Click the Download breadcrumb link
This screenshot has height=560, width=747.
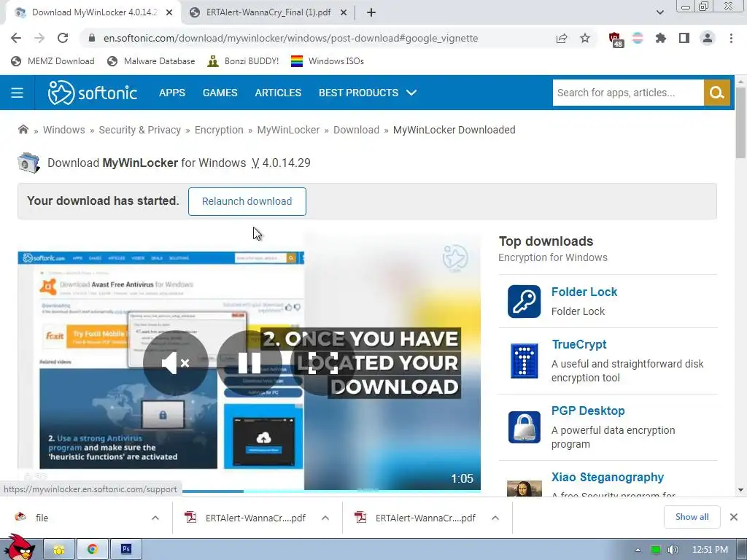pos(356,130)
